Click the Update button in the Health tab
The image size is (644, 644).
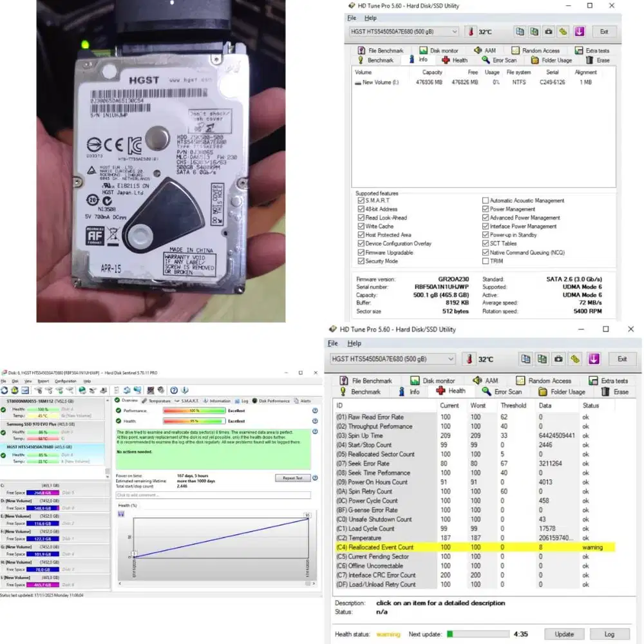pyautogui.click(x=564, y=634)
